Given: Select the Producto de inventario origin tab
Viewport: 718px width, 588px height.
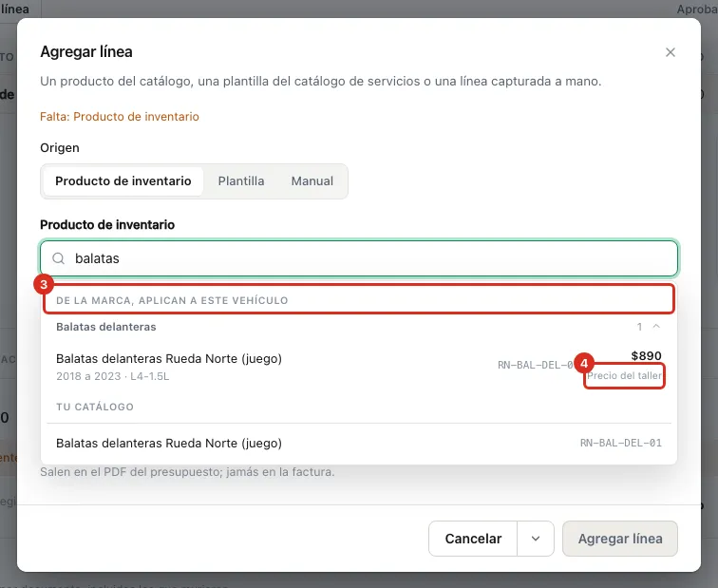Looking at the screenshot, I should (x=123, y=180).
